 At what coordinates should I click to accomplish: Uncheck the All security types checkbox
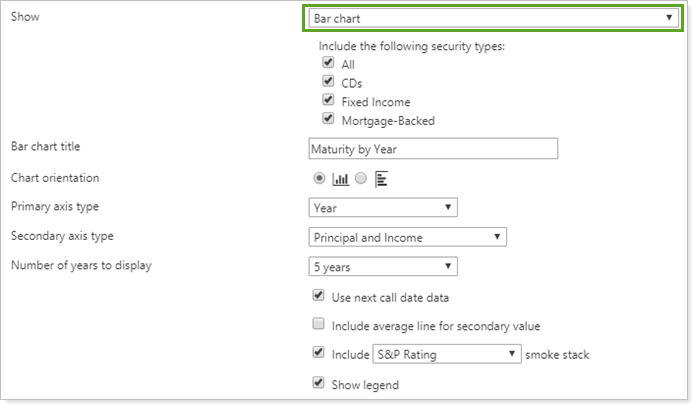pyautogui.click(x=327, y=64)
